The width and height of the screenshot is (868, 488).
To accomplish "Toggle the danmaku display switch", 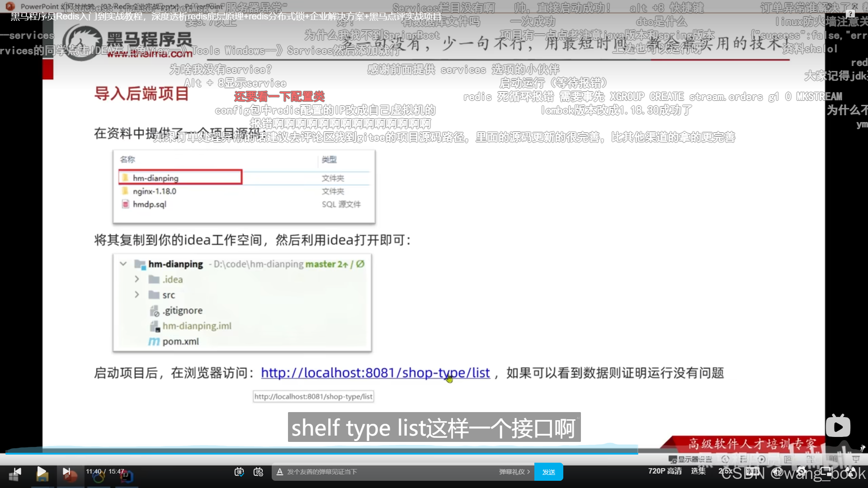I will 239,472.
